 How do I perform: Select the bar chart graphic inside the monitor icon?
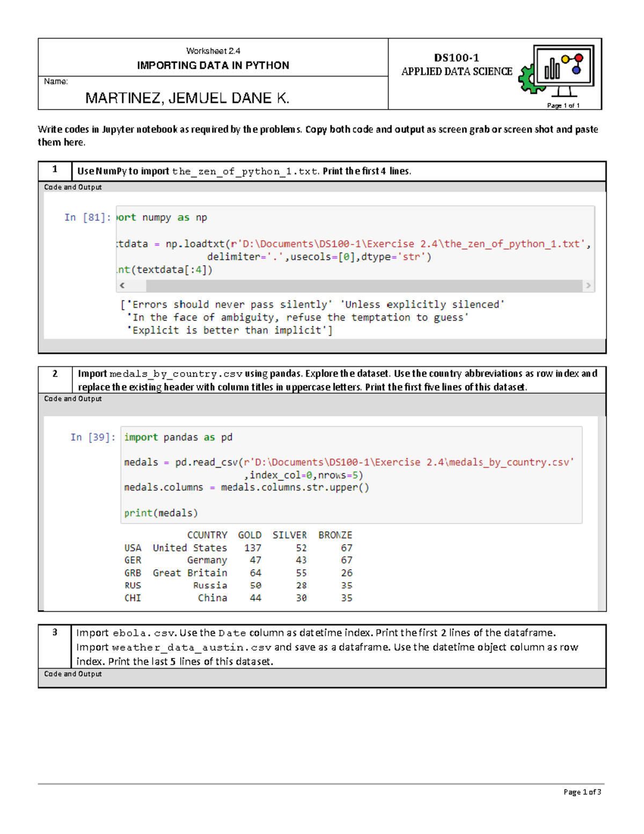552,69
